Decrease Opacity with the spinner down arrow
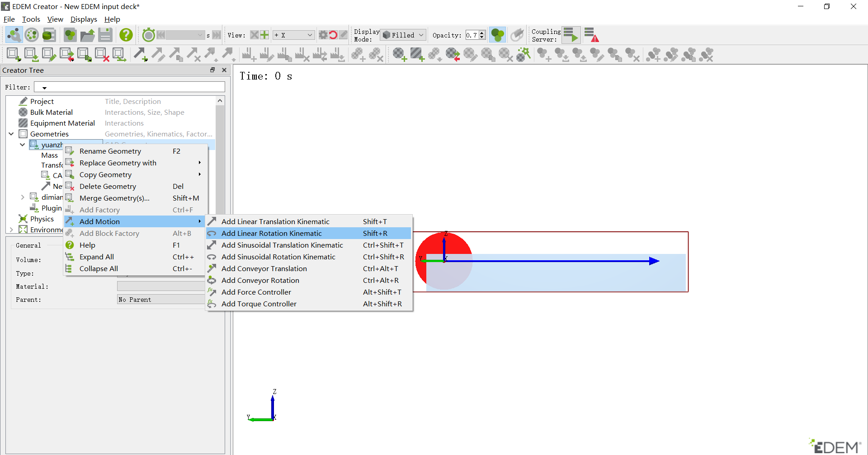 (x=482, y=38)
